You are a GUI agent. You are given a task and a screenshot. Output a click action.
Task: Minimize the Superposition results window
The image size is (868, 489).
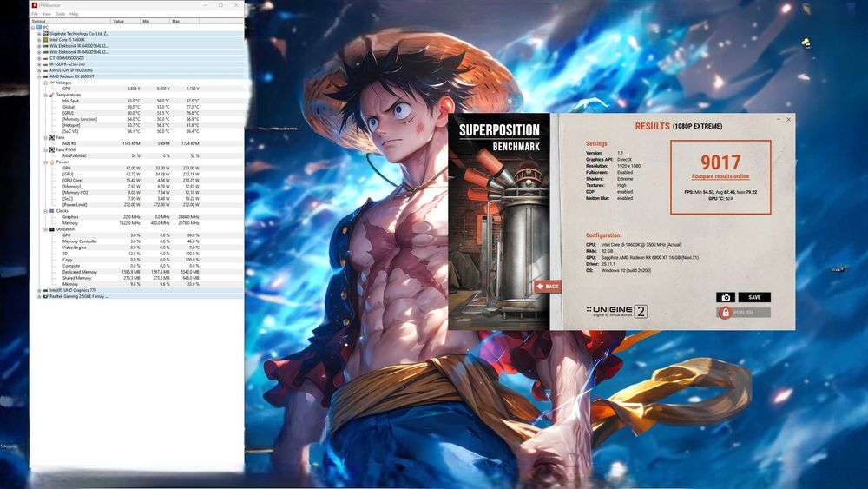[779, 119]
